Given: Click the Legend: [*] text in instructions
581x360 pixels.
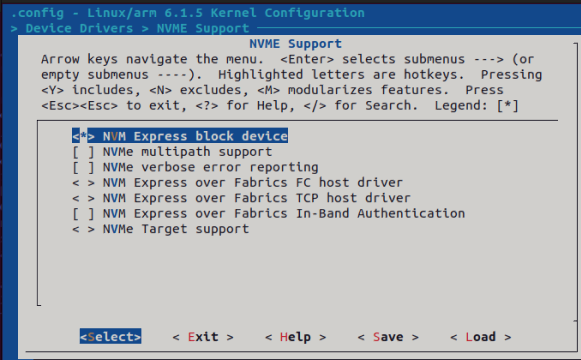Looking at the screenshot, I should pyautogui.click(x=477, y=106).
